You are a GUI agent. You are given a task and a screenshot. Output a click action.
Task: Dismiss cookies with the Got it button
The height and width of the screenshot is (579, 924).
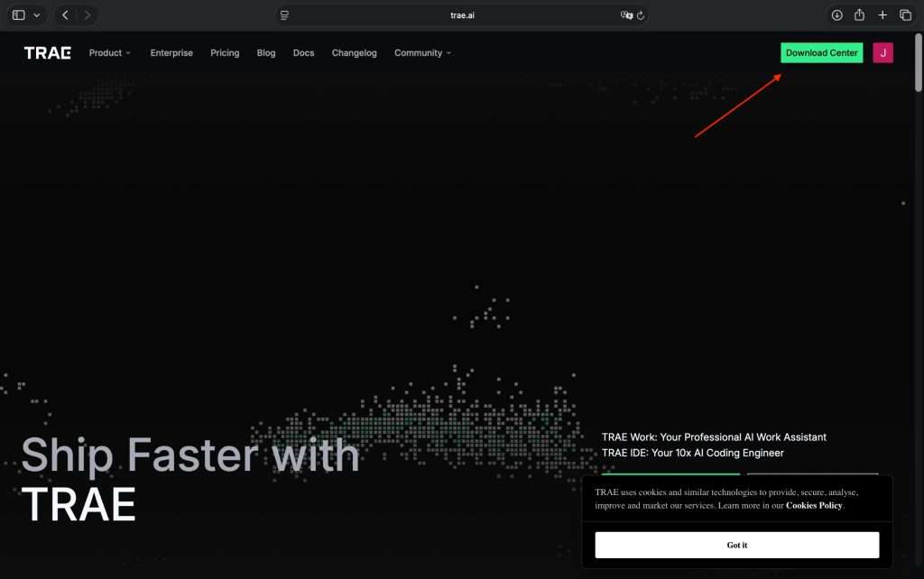click(736, 545)
